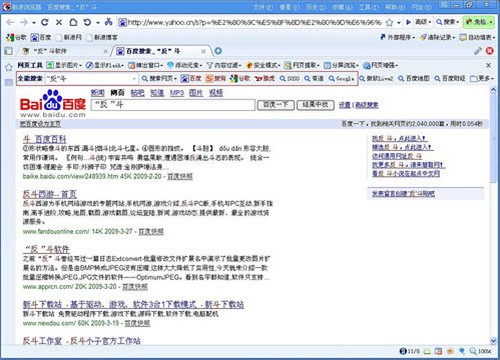Toggle 显示Flash option in web tools bar
The image size is (500, 360).
tap(104, 65)
